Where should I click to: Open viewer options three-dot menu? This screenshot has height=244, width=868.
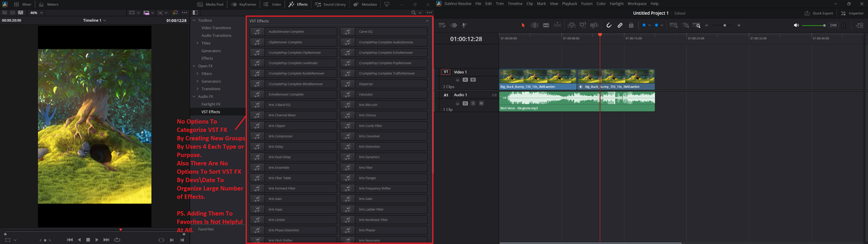pos(184,12)
